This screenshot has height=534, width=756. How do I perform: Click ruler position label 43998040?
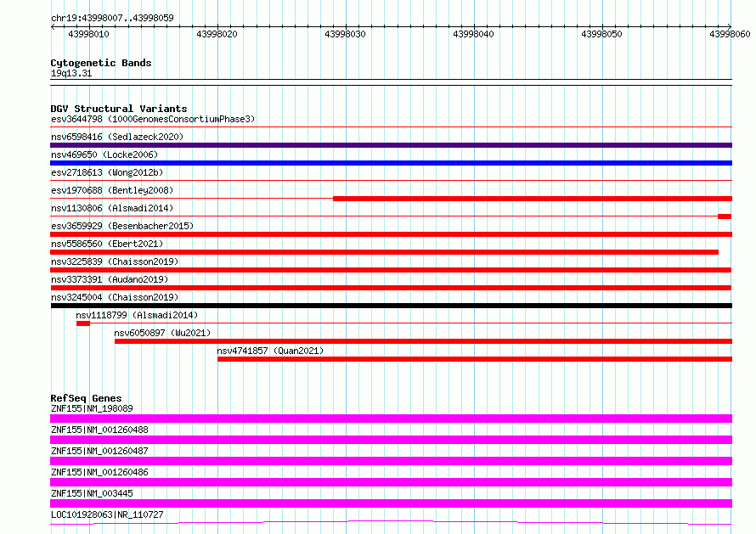point(473,34)
